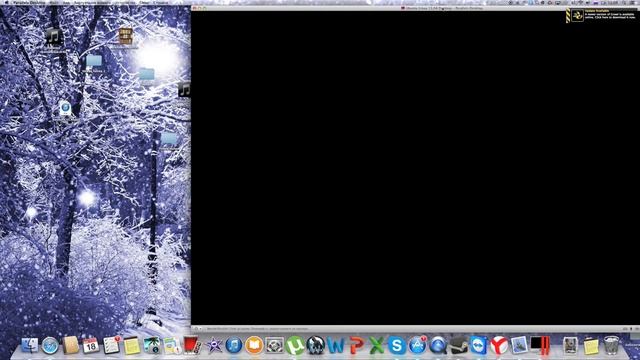
Task: Open Microsoft PowerPoint from the Dock
Action: [x=356, y=345]
